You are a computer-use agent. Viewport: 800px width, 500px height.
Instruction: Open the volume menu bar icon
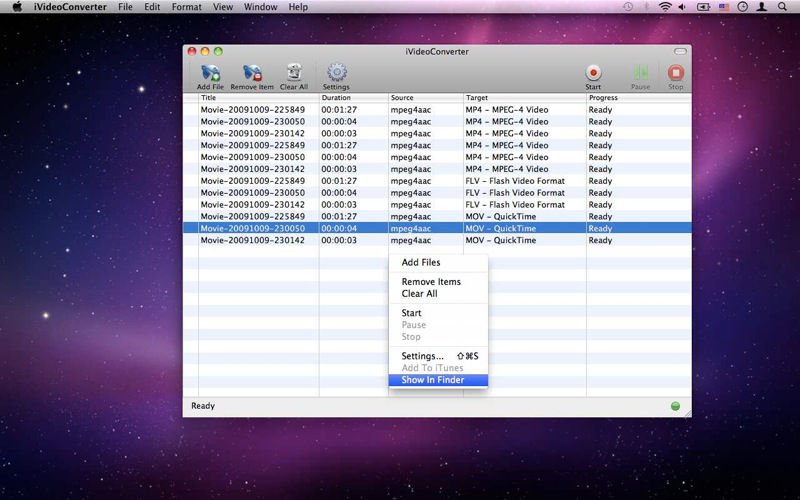(x=682, y=7)
